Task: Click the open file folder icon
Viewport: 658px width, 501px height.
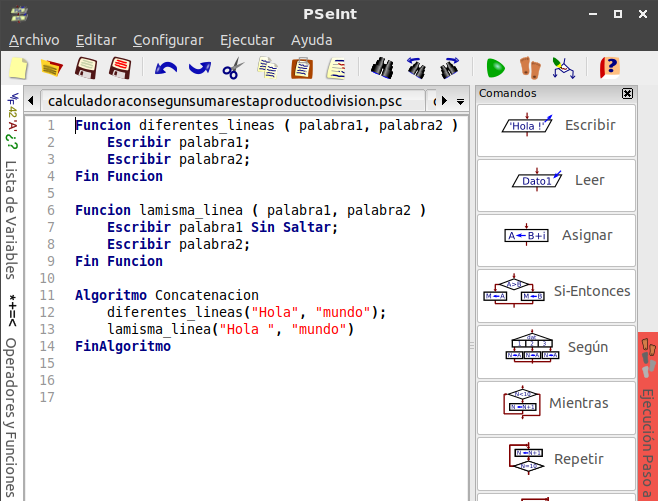Action: (x=51, y=68)
